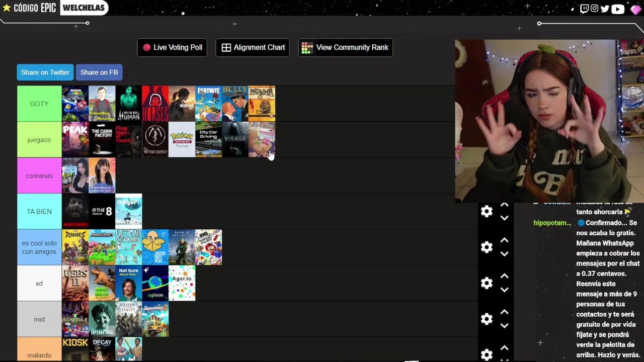Select the No I'm Not Human thumbnail
The height and width of the screenshot is (362, 644).
coord(128,104)
